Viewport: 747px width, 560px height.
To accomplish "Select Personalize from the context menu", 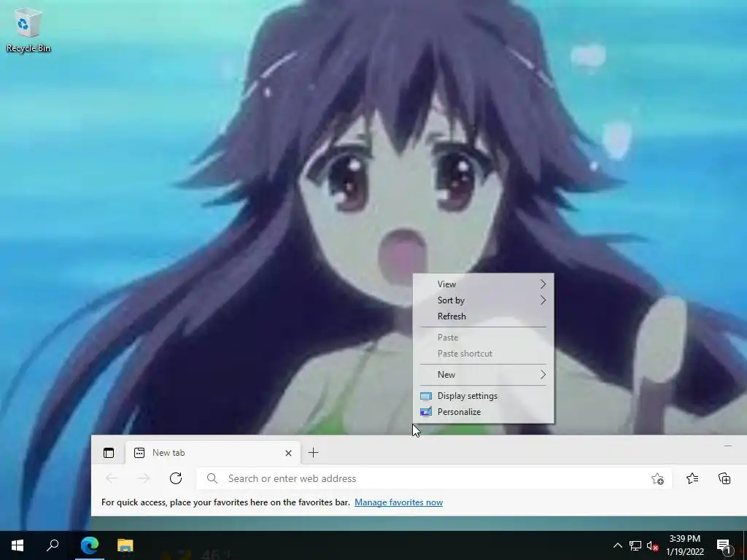I will point(483,412).
